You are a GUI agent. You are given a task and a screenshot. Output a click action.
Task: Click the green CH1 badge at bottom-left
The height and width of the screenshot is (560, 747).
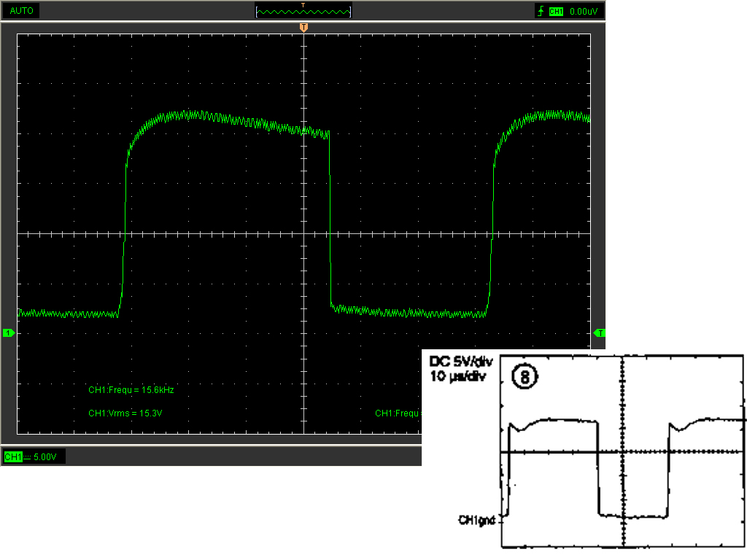pos(13,457)
